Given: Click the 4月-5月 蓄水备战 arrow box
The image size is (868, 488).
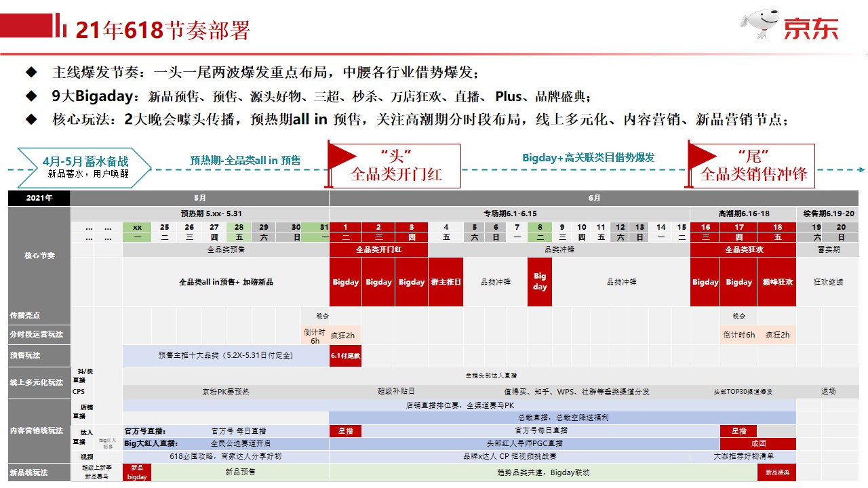Looking at the screenshot, I should [x=85, y=167].
